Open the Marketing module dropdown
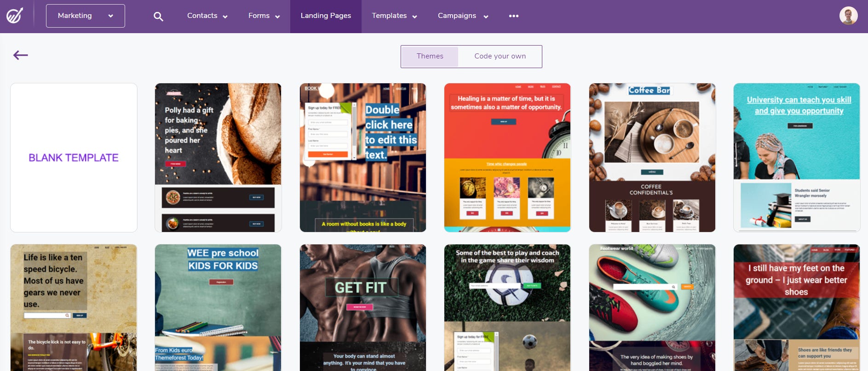Viewport: 868px width, 371px height. click(x=86, y=16)
